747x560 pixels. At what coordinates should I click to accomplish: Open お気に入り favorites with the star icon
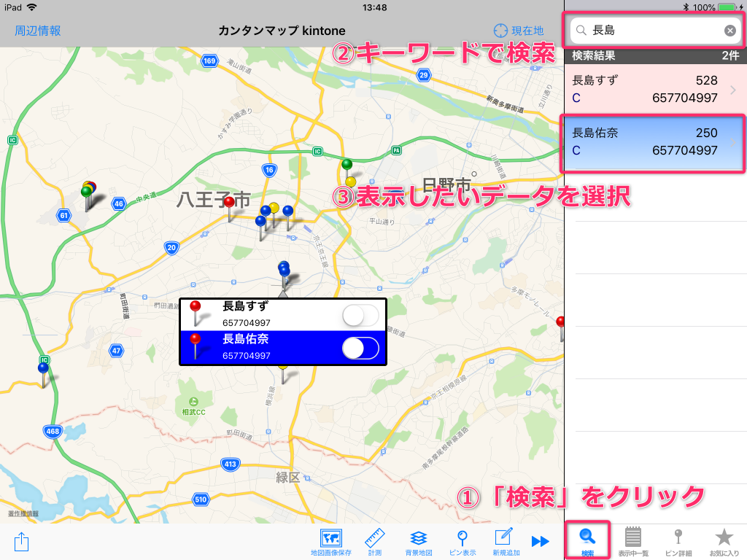click(x=723, y=538)
